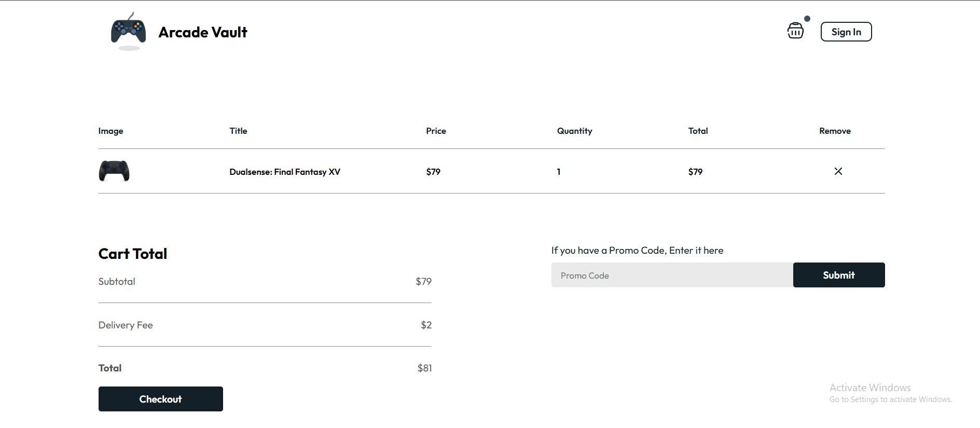Screen dimensions: 980x428
Task: Click the "Cart Total" heading
Action: (x=133, y=254)
